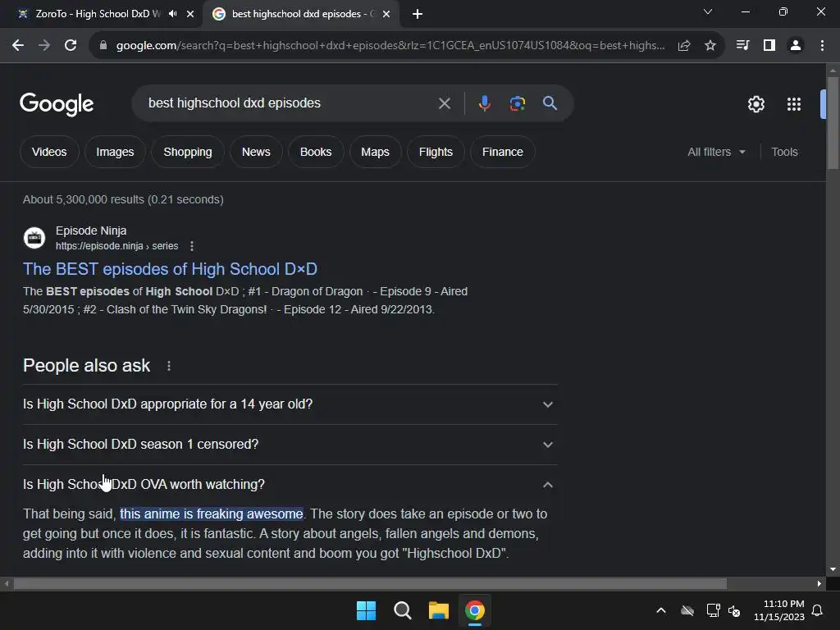This screenshot has height=630, width=840.
Task: Click the highlighted 'this anime is freaking awesome' text
Action: (x=212, y=514)
